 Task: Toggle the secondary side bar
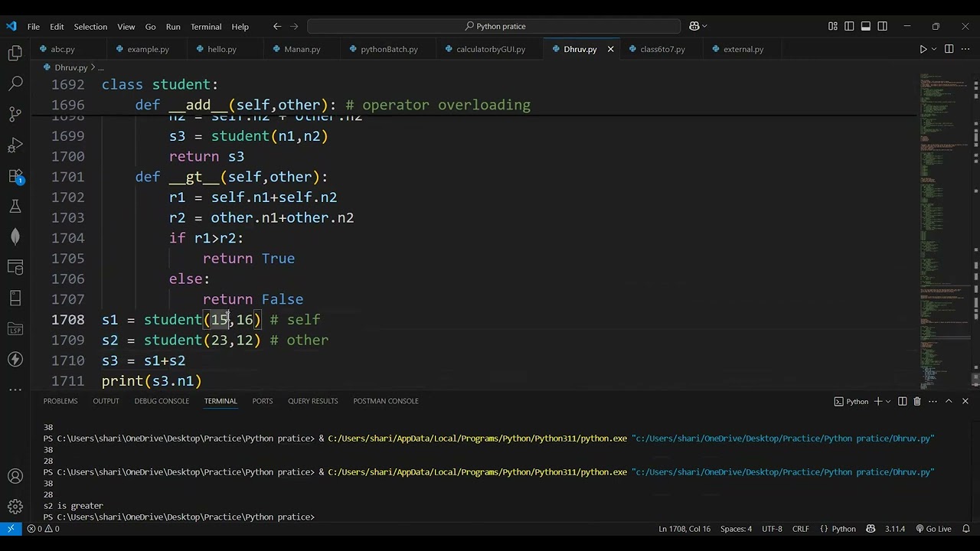click(x=883, y=26)
